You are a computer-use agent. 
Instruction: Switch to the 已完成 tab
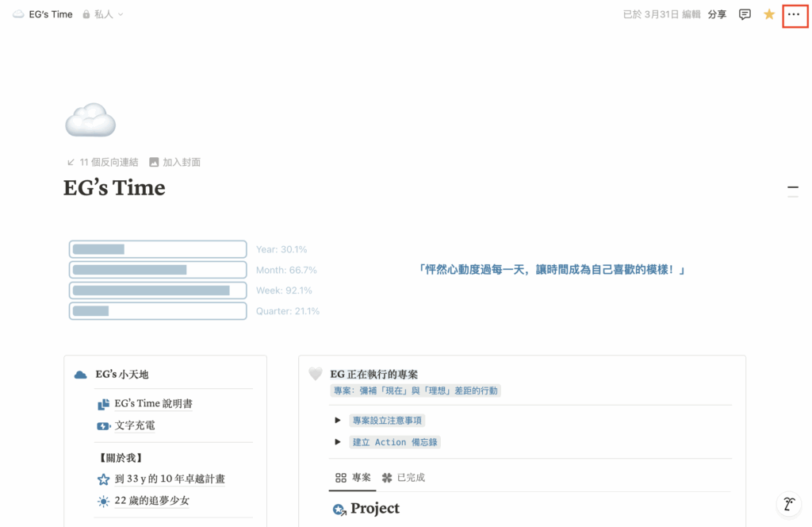click(404, 478)
